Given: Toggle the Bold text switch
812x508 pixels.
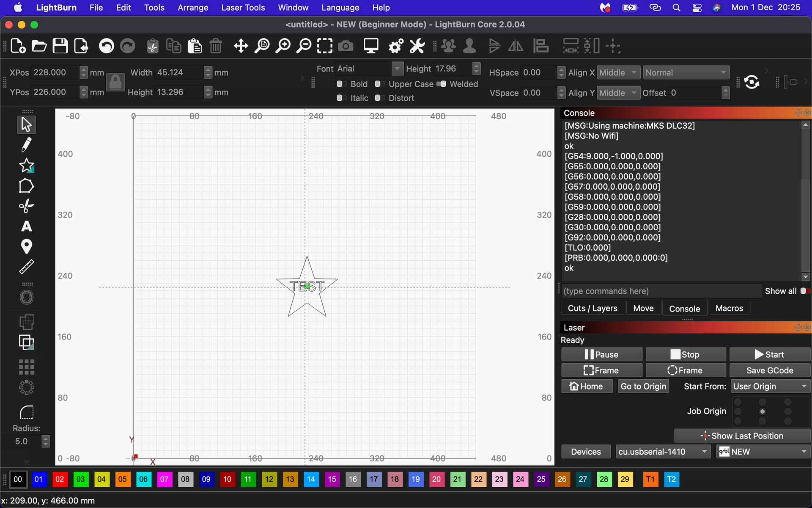Looking at the screenshot, I should (341, 84).
